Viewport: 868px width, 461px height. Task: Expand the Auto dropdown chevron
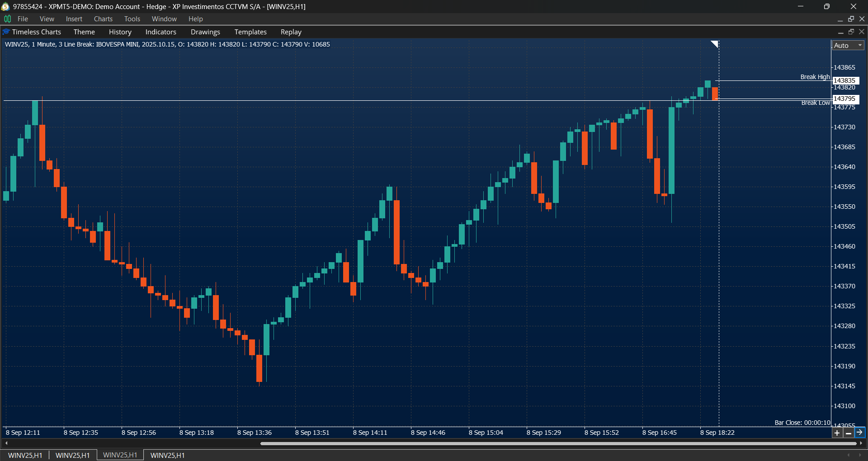click(860, 45)
